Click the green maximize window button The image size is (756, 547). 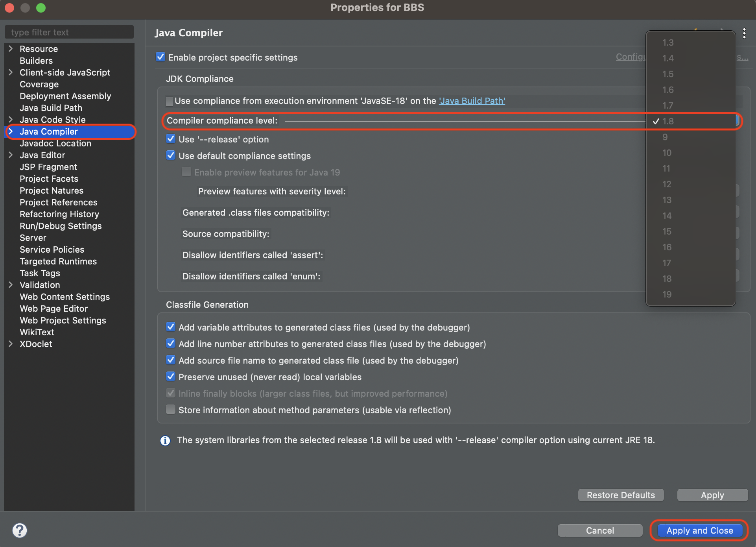pyautogui.click(x=41, y=7)
